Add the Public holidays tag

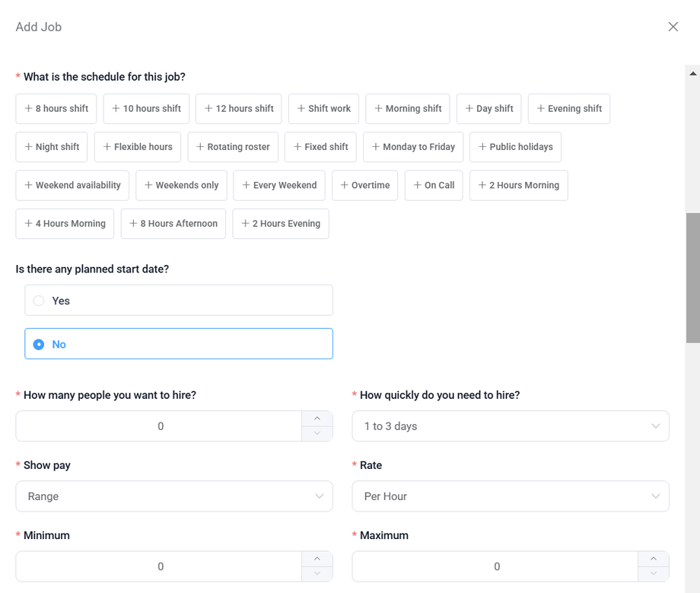pyautogui.click(x=515, y=147)
